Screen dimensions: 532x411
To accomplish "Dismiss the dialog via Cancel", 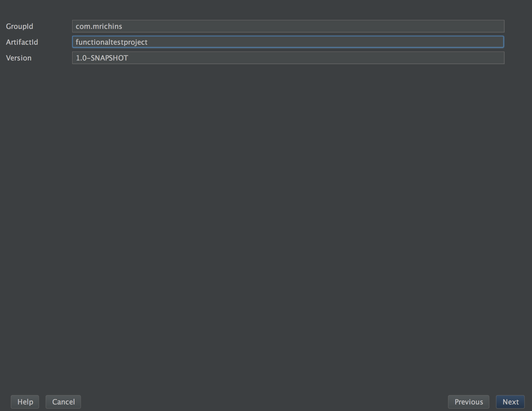I will pos(63,402).
